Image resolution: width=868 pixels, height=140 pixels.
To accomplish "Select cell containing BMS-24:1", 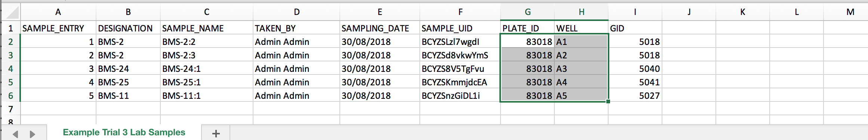I will coord(207,69).
